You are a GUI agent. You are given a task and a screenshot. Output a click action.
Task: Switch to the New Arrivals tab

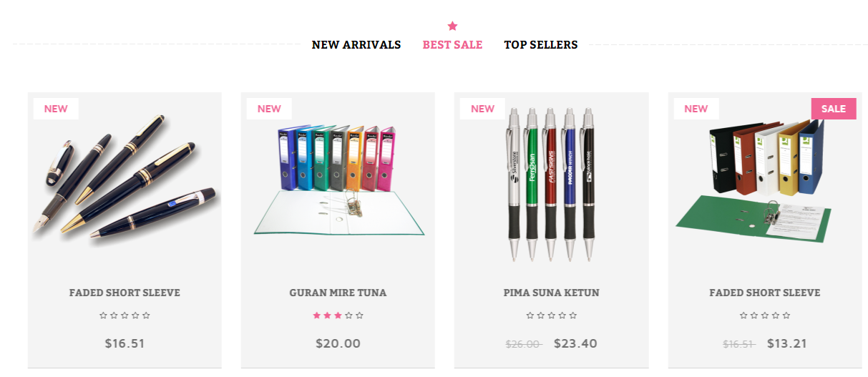point(356,45)
